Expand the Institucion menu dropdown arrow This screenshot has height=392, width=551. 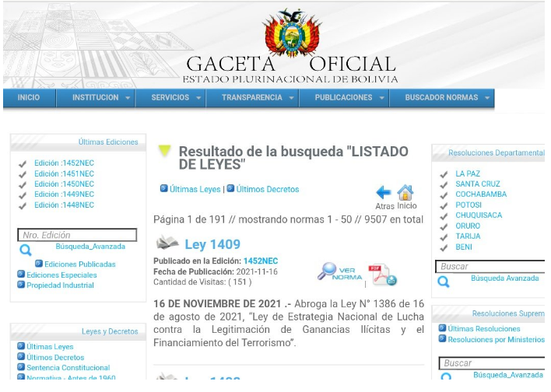(128, 98)
